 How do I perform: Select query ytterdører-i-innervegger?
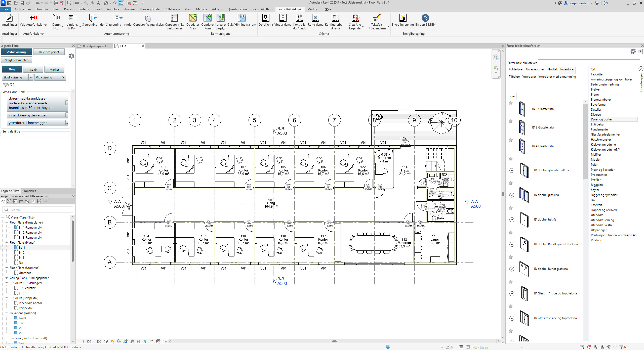(36, 123)
